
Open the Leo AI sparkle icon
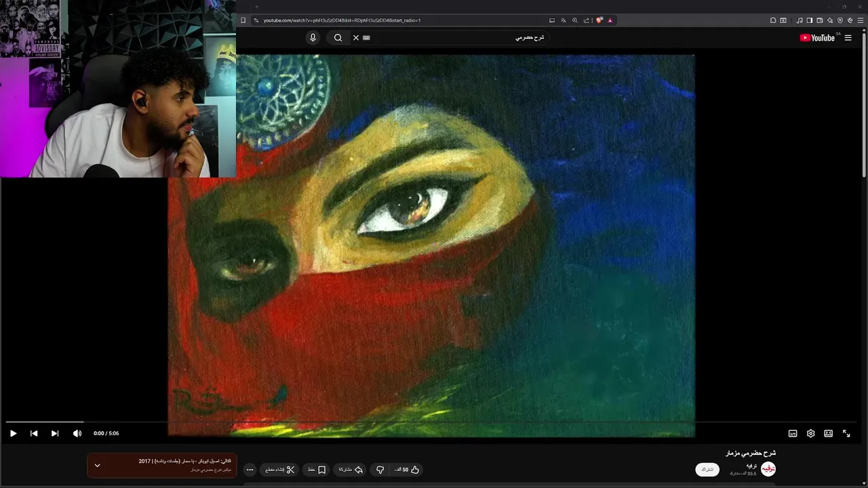pos(830,20)
